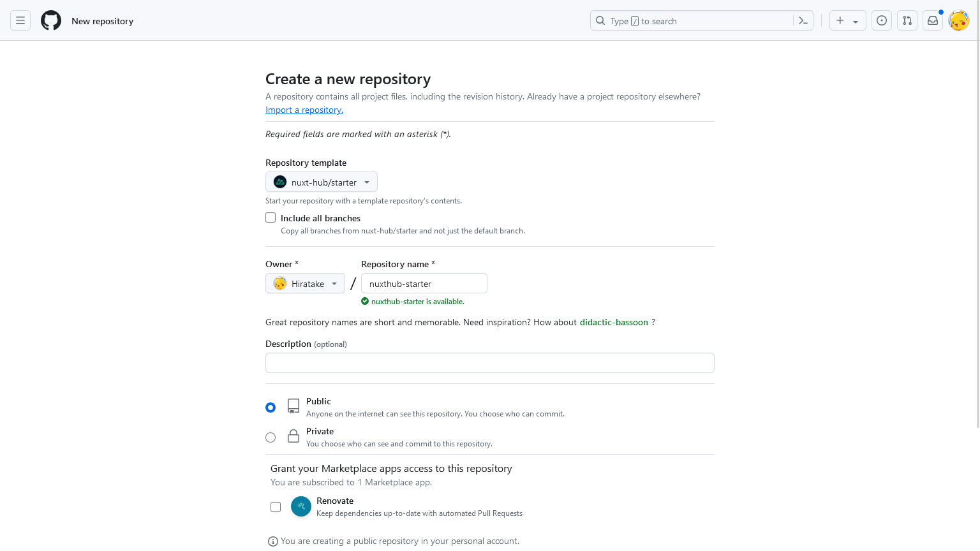Select the Public visibility radio button

click(271, 408)
